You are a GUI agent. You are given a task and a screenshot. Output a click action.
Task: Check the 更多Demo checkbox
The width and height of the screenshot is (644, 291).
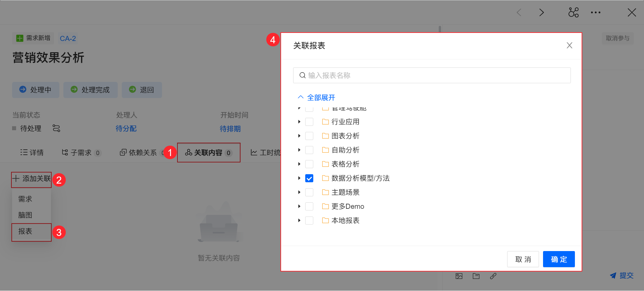pyautogui.click(x=309, y=206)
